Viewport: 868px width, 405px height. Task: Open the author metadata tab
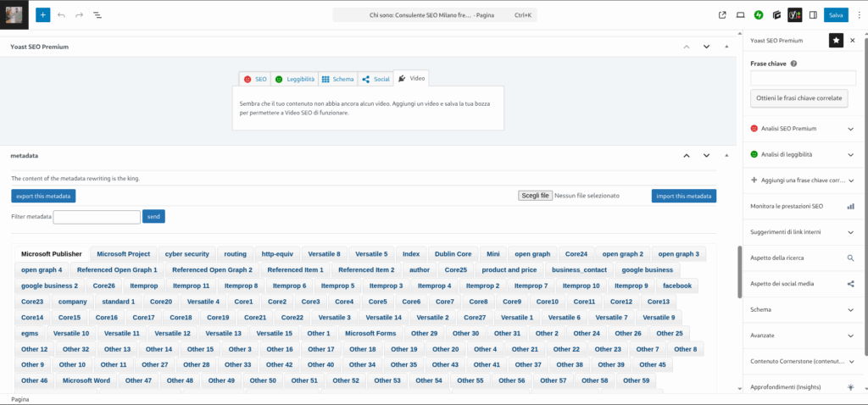click(x=420, y=270)
